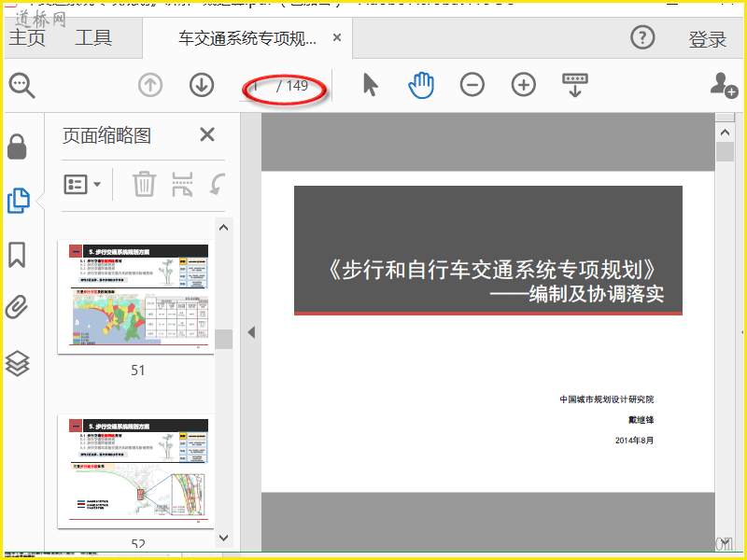Click the 页面缩略图 panel title

[106, 135]
